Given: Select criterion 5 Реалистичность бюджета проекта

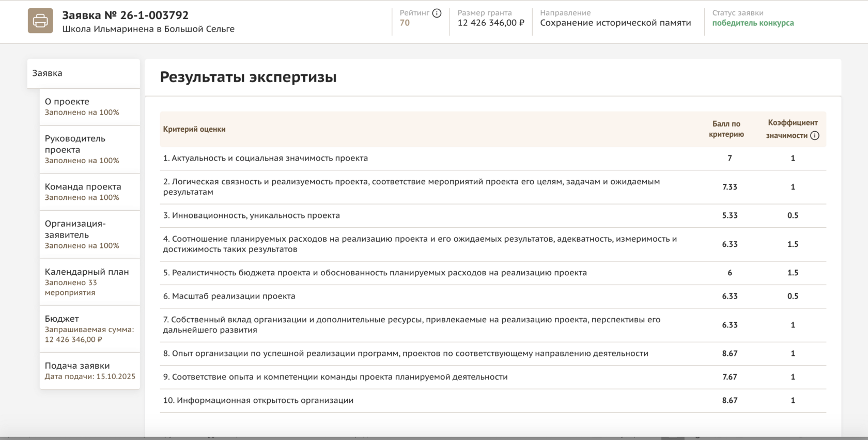Looking at the screenshot, I should pyautogui.click(x=375, y=273).
